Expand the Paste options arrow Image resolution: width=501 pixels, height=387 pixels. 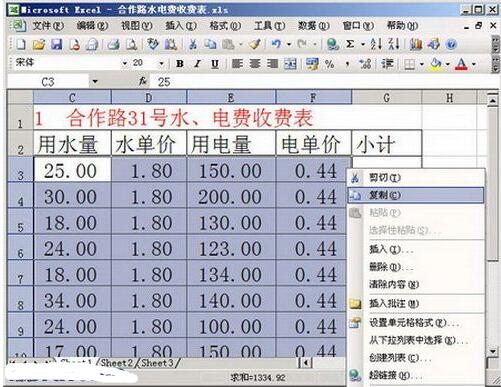[x=240, y=44]
